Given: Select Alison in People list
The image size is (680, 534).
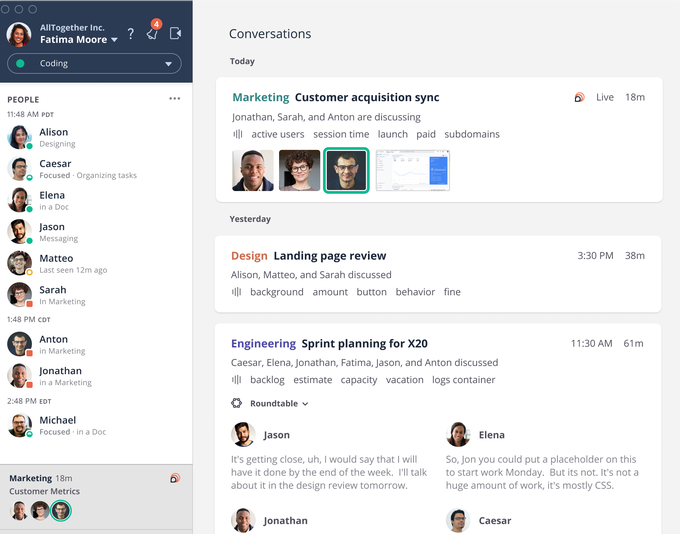Looking at the screenshot, I should pyautogui.click(x=54, y=132).
